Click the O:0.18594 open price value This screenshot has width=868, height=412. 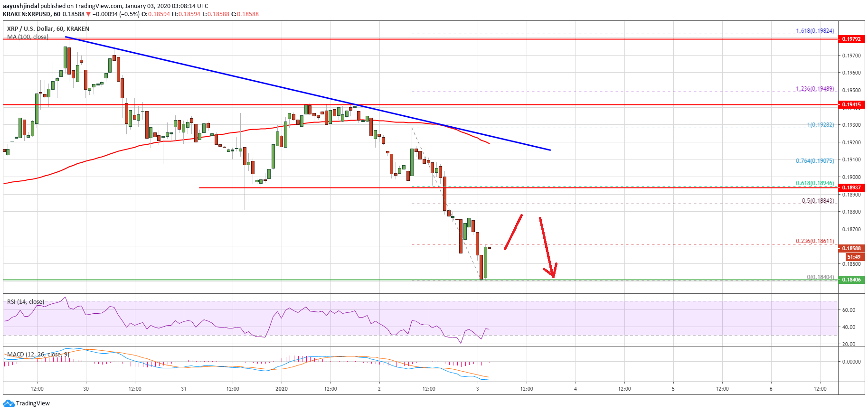coord(155,14)
